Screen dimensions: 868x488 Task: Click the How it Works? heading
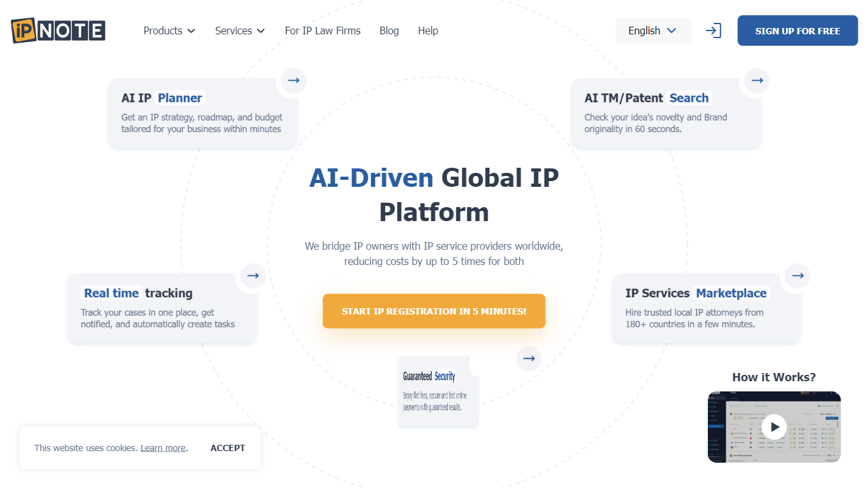(x=774, y=377)
